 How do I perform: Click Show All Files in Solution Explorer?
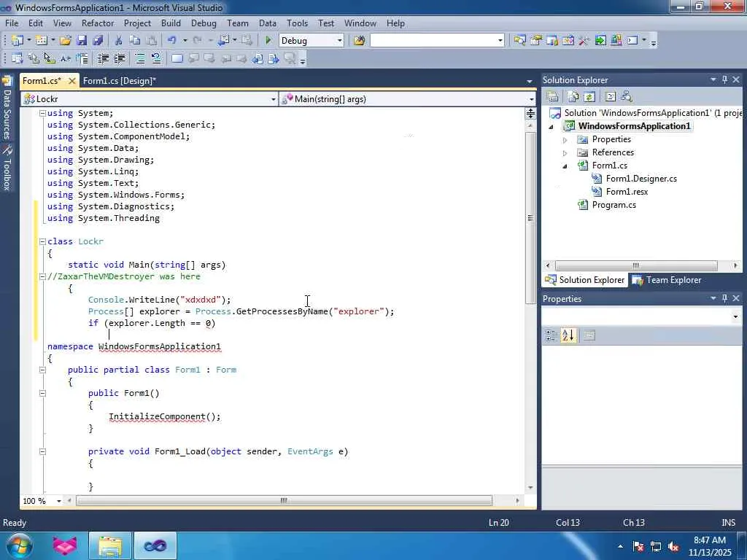pos(573,97)
